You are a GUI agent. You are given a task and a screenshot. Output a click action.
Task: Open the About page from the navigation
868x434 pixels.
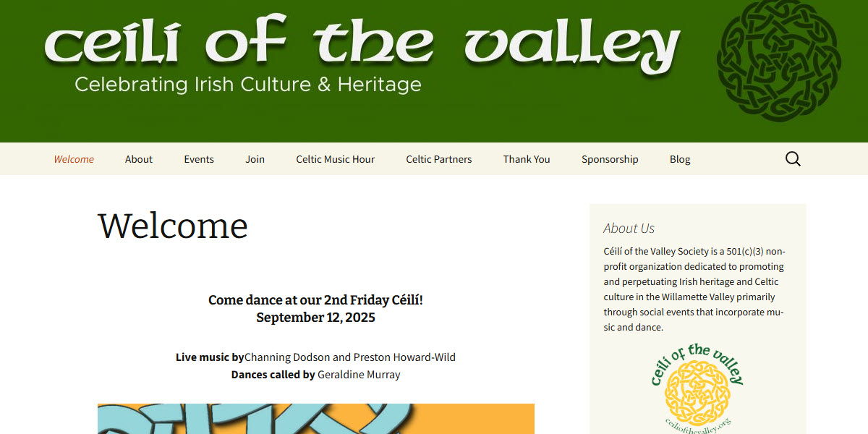click(138, 158)
